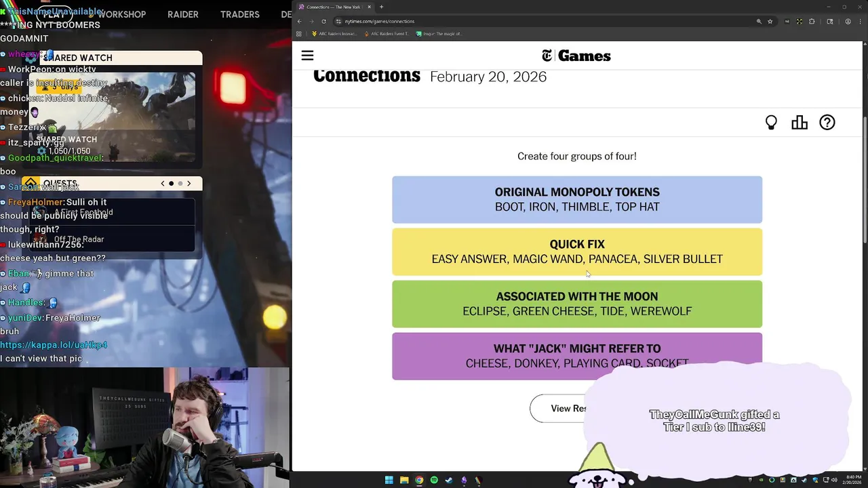
Task: Click the browser back arrow
Action: (x=299, y=21)
